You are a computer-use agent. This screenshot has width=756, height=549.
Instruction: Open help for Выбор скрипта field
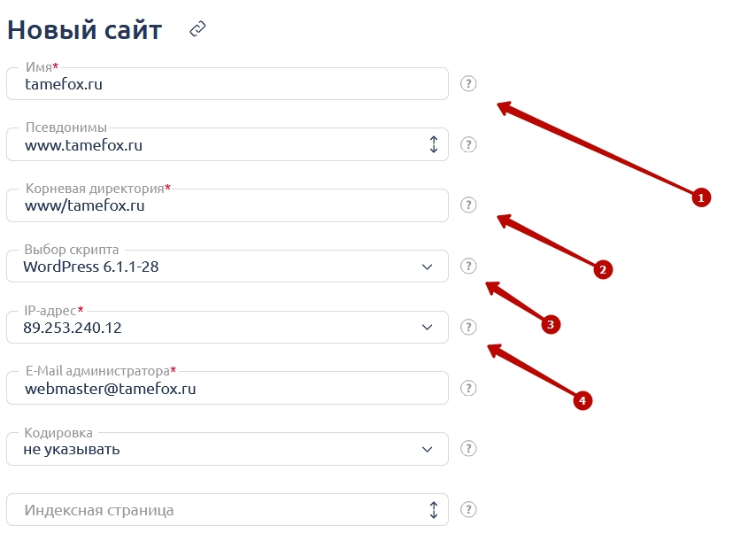(468, 267)
